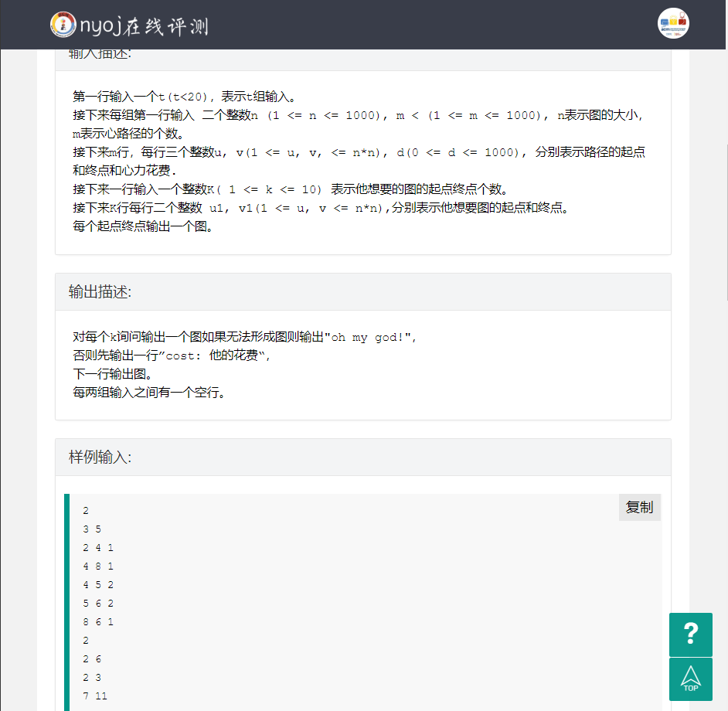
Task: Click the nyoj在线评测 site title
Action: pos(144,26)
